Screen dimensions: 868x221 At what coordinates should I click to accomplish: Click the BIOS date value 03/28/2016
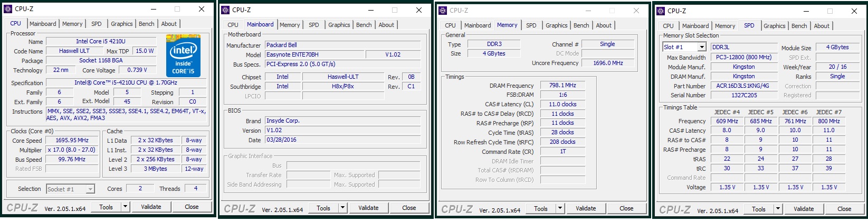(342, 140)
